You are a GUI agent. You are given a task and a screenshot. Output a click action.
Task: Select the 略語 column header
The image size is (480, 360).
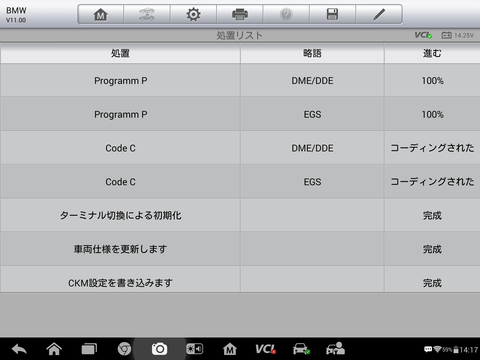point(312,53)
